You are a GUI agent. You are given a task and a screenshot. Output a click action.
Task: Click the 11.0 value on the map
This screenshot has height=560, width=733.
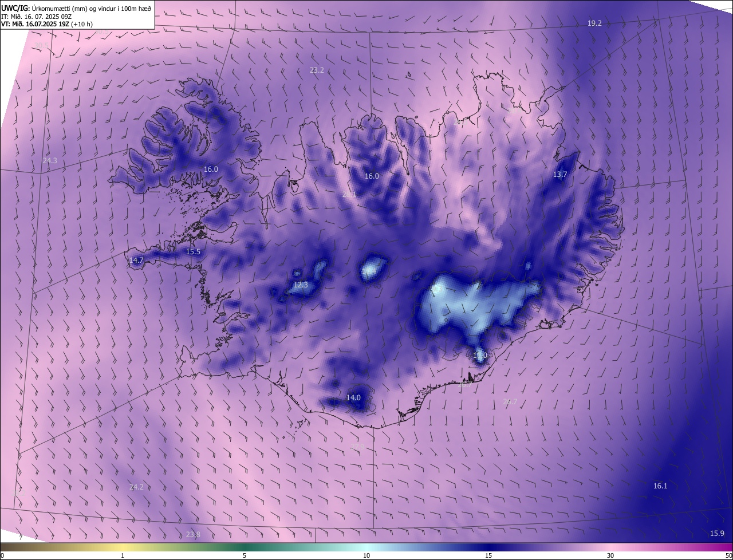tap(480, 356)
